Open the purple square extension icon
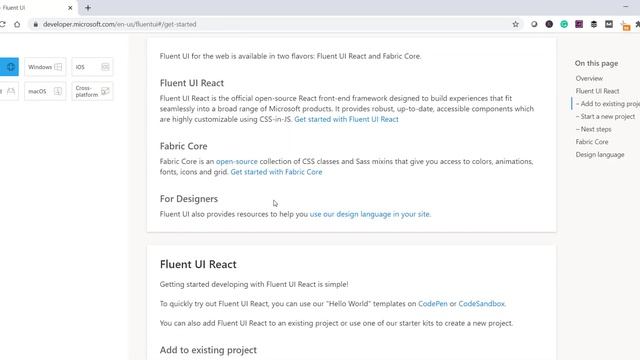 [x=579, y=24]
